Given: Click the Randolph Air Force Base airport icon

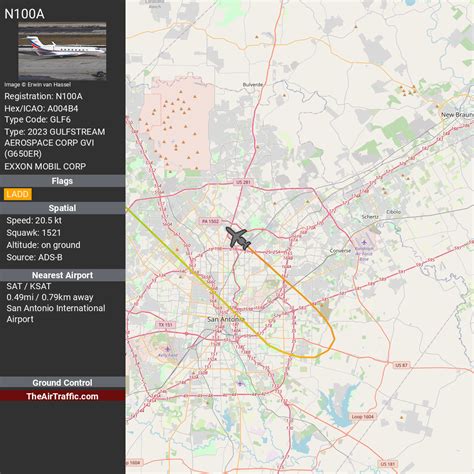Looking at the screenshot, I should 364,242.
